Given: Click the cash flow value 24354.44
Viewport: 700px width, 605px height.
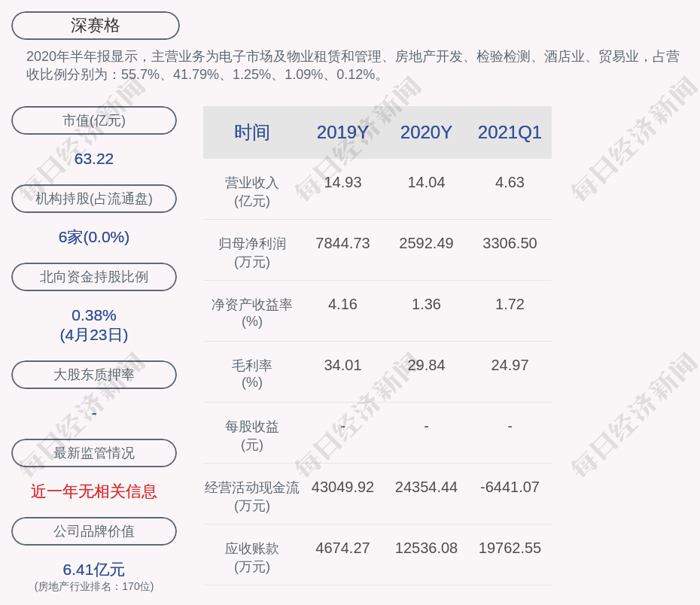Looking at the screenshot, I should (x=426, y=487).
